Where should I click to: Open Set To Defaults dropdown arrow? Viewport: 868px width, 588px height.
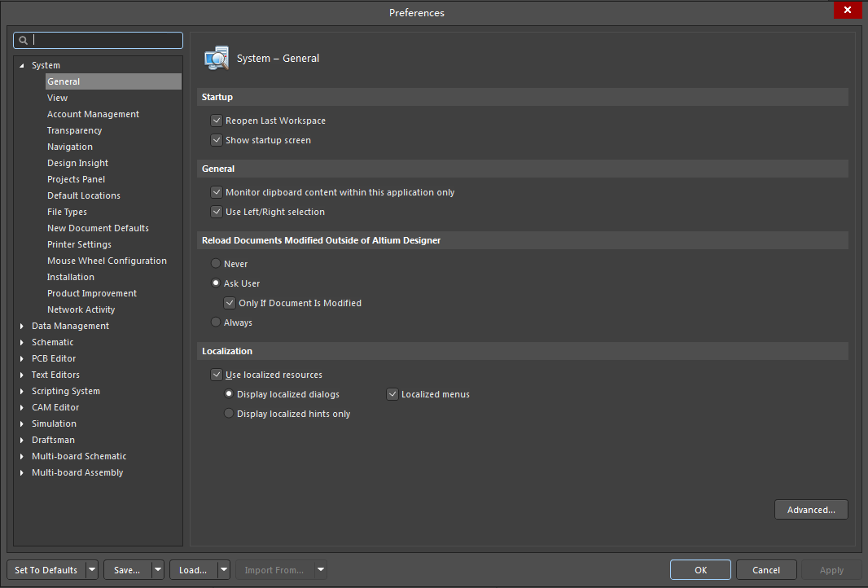point(92,570)
